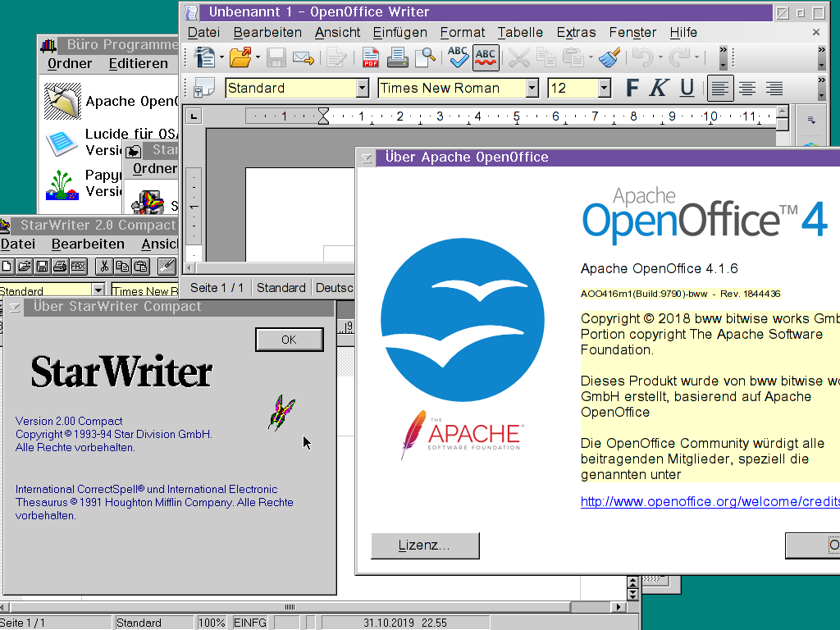
Task: Click the Copy icon in StarWriter toolbar
Action: click(x=122, y=267)
